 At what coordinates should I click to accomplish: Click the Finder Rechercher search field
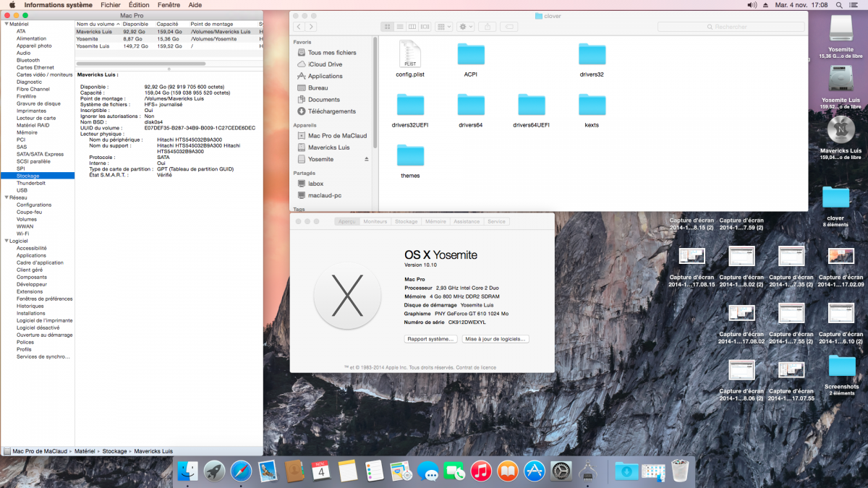point(731,27)
